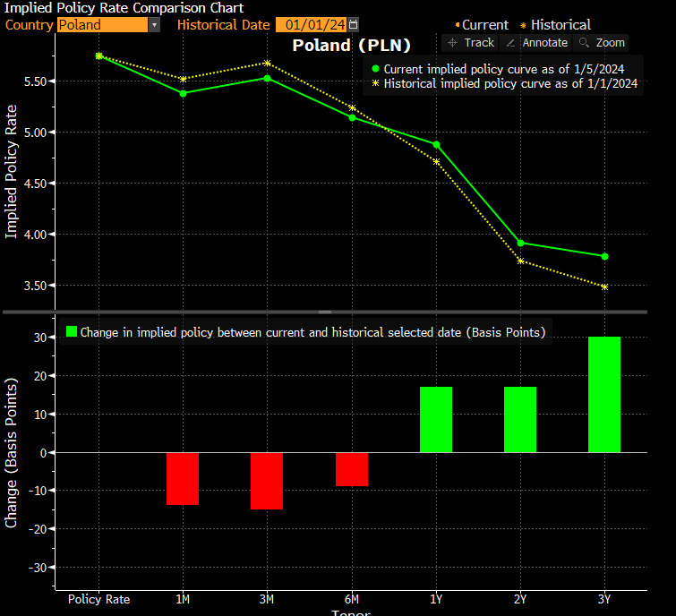Screen dimensions: 676x616
Task: Click the current curve 2Y green marker
Action: (520, 244)
